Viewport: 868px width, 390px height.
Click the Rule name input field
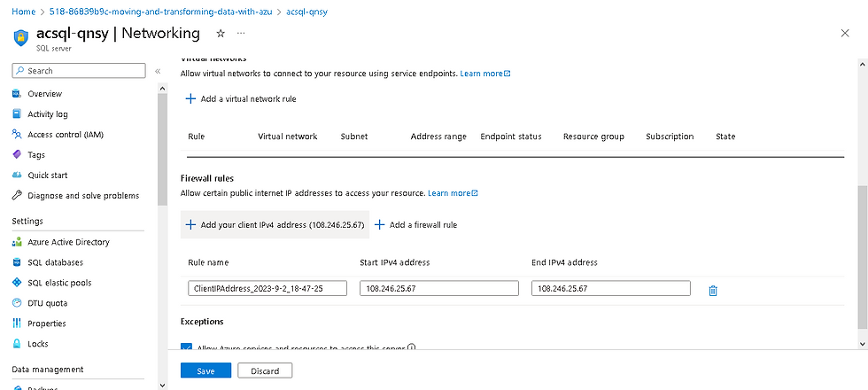click(267, 288)
